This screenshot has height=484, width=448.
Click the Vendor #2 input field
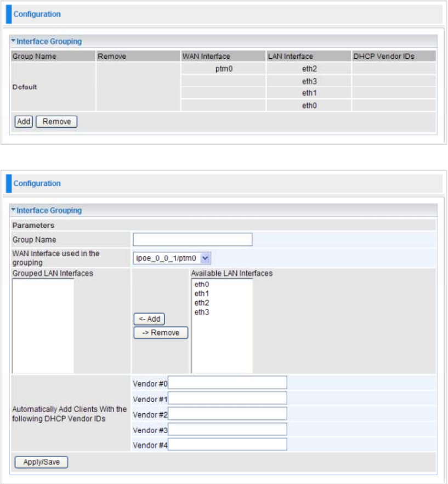click(x=228, y=414)
